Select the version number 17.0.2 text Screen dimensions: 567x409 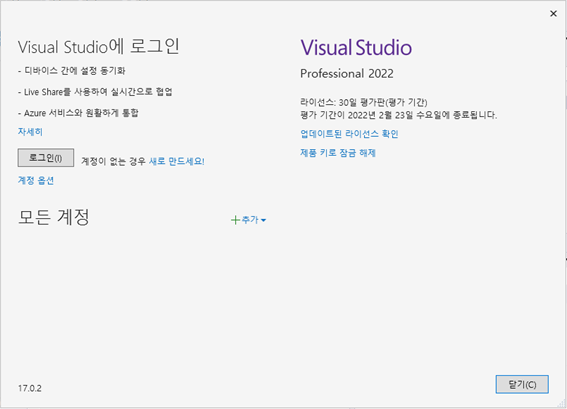(x=30, y=388)
